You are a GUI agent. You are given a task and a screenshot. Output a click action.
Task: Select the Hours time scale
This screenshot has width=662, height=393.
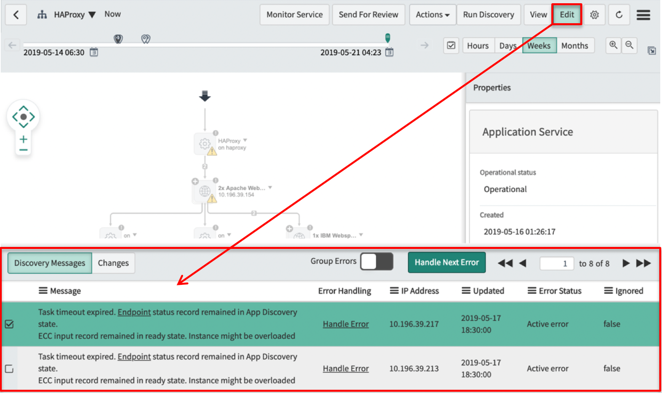pos(478,46)
